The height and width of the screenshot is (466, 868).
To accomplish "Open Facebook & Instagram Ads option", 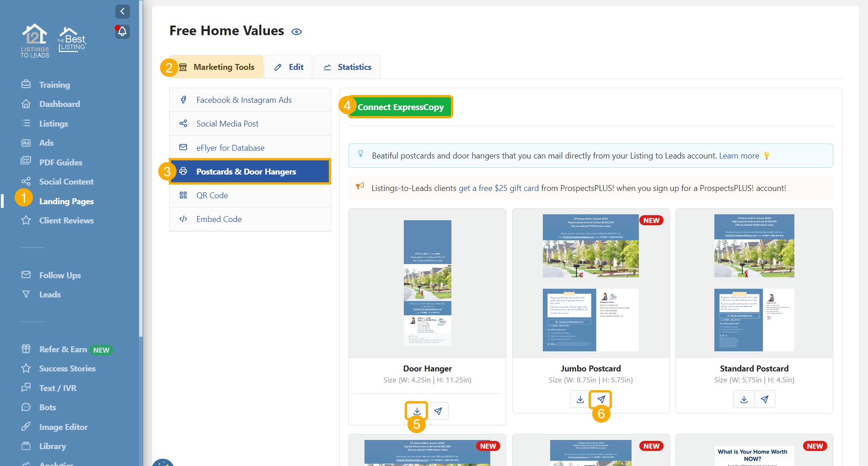I will 244,100.
